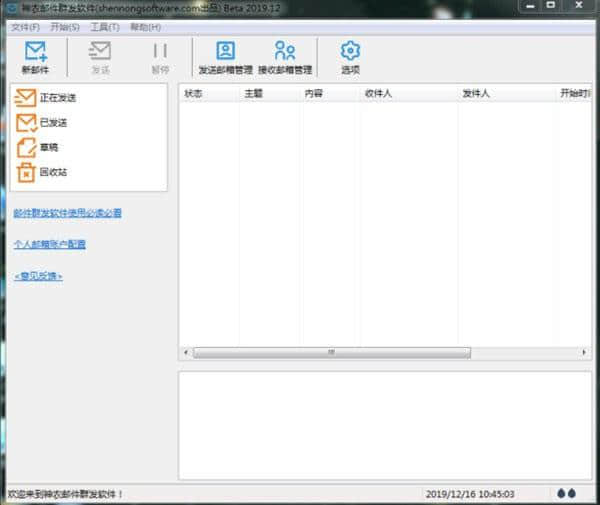Open the 帮助(H) menu

pos(145,27)
